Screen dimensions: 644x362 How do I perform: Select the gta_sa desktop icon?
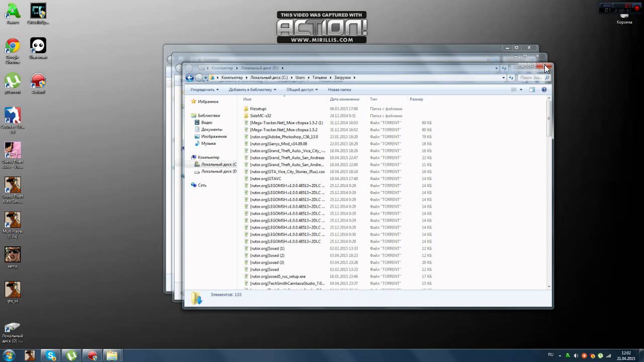13,292
